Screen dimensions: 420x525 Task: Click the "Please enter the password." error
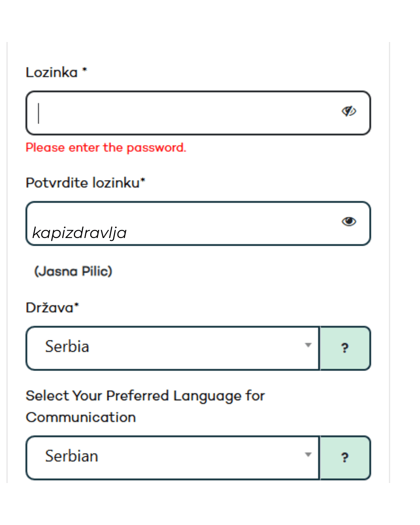pos(106,148)
